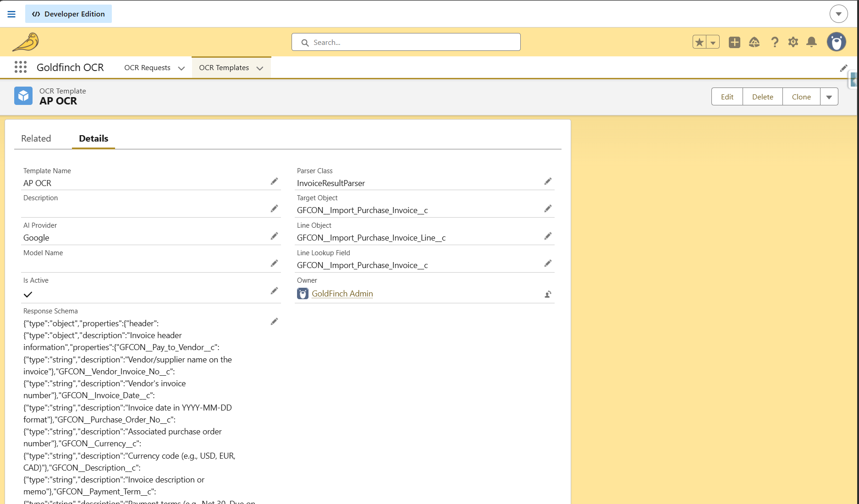Click the AP OCR Template Name value

tap(37, 183)
